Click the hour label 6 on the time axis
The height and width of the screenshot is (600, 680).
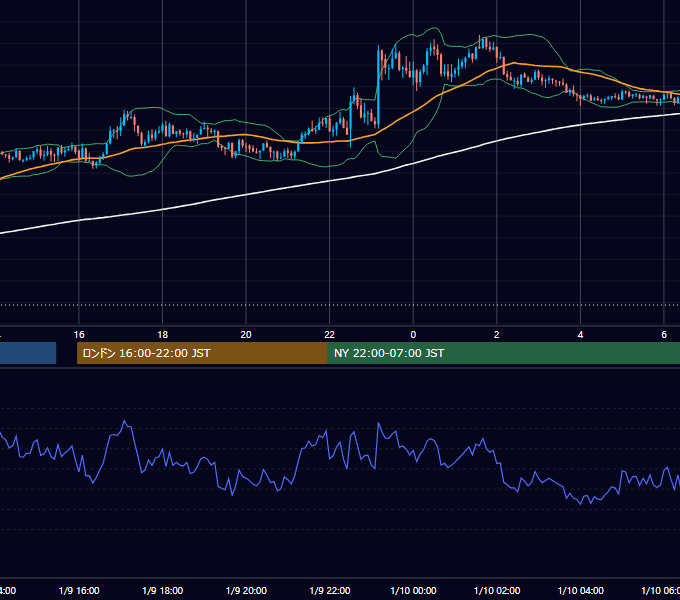(664, 335)
